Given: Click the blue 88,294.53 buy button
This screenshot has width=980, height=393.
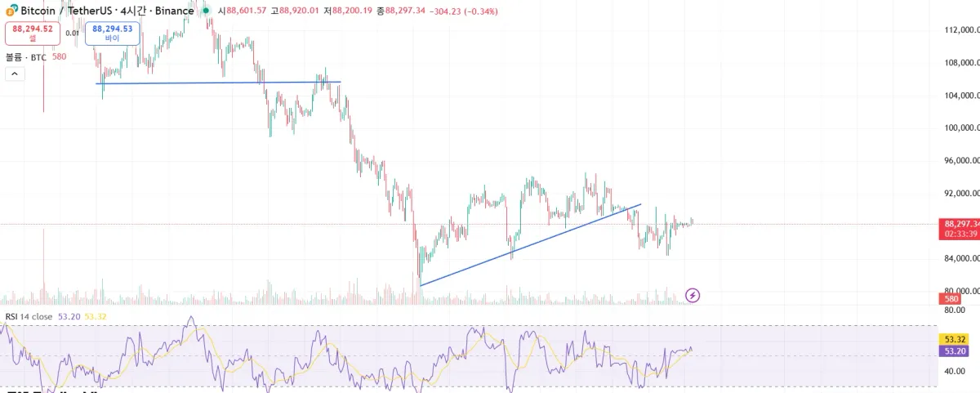Looking at the screenshot, I should click(x=112, y=33).
